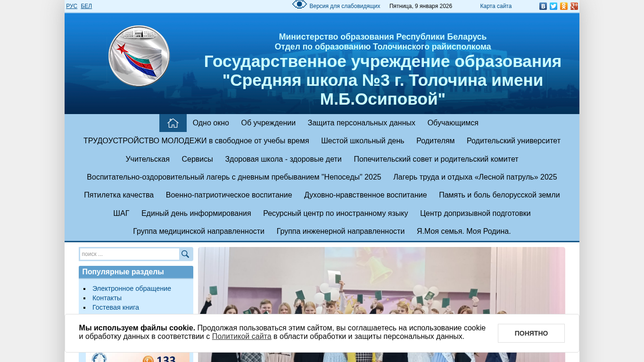
Task: Open the 'Карта сайта' link
Action: pyautogui.click(x=495, y=6)
